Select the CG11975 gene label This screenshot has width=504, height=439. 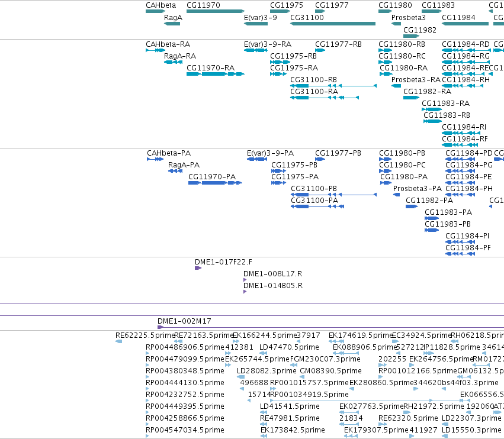tap(287, 5)
